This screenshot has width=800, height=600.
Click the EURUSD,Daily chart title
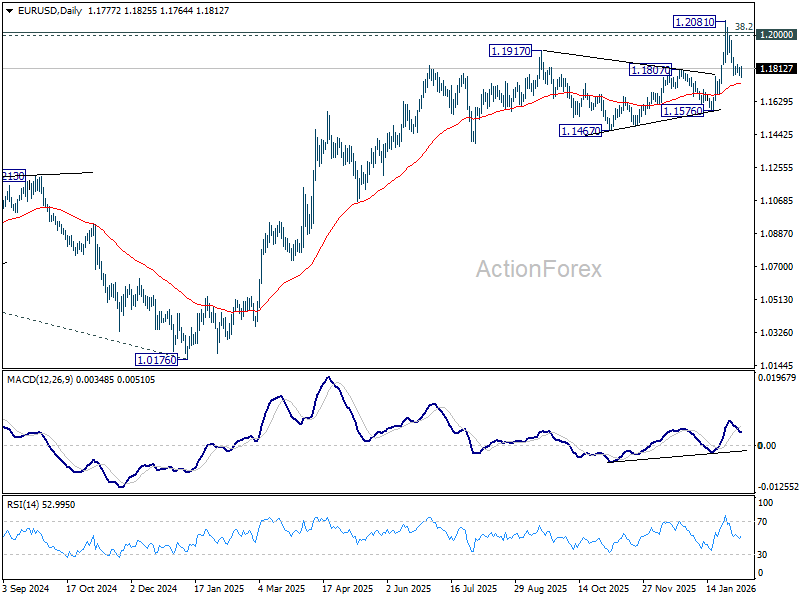click(x=49, y=11)
